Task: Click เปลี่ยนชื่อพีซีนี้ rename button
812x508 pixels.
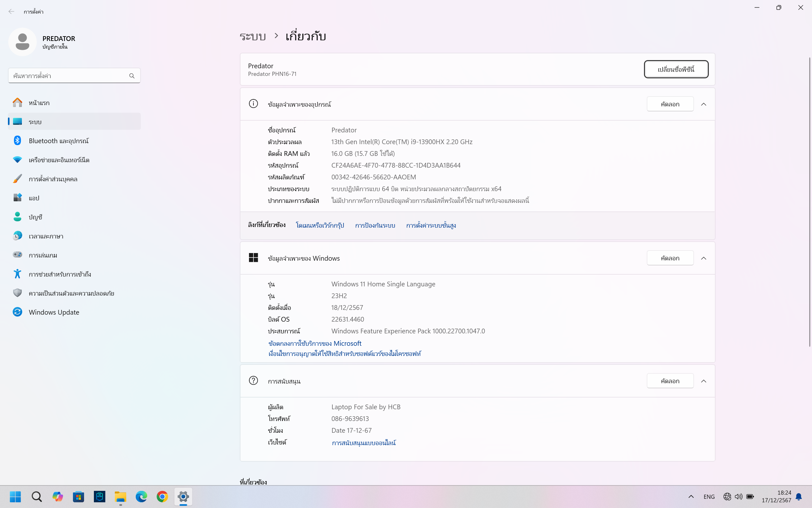Action: (x=676, y=69)
